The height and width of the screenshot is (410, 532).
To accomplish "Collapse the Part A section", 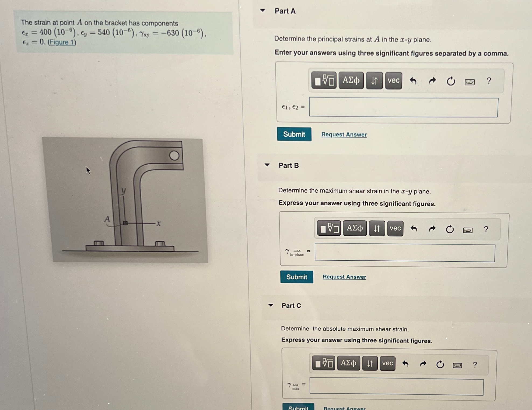I will click(x=263, y=10).
